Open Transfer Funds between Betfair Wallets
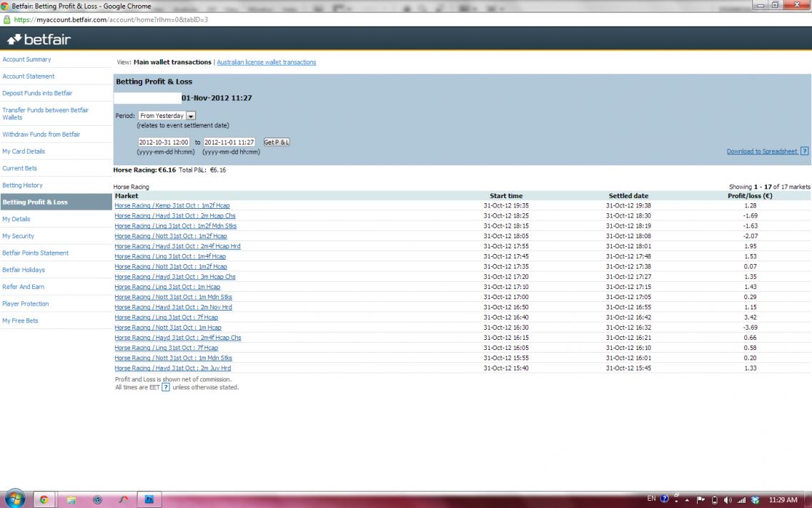The height and width of the screenshot is (508, 812). [x=45, y=114]
